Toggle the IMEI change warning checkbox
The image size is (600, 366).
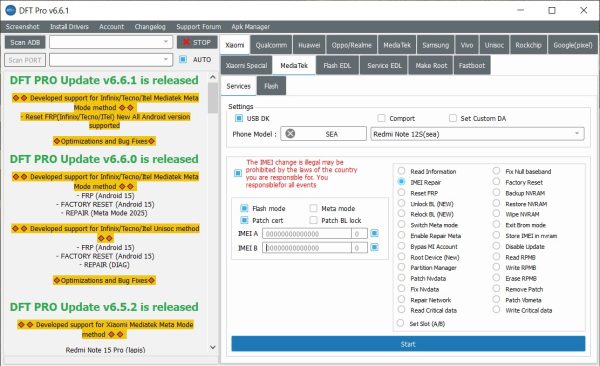(x=238, y=173)
